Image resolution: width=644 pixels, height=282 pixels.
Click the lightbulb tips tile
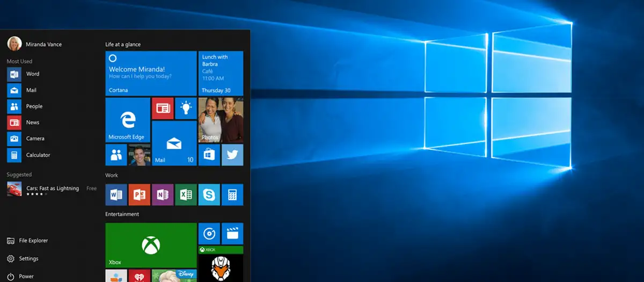click(x=186, y=108)
